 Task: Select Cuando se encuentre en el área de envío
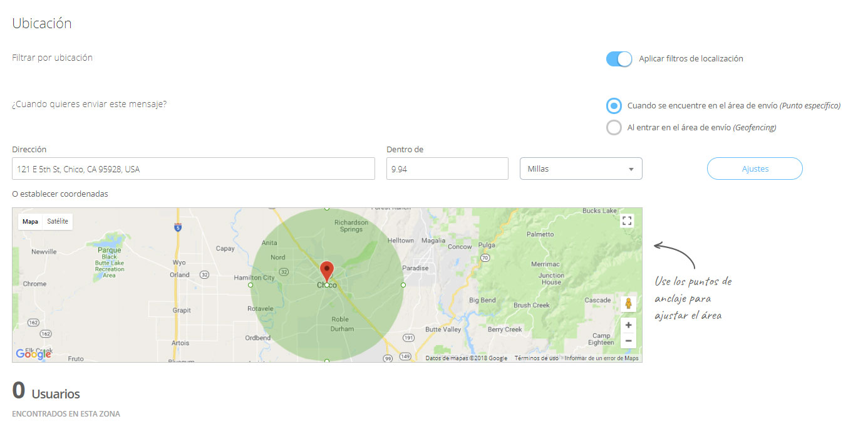coord(614,106)
